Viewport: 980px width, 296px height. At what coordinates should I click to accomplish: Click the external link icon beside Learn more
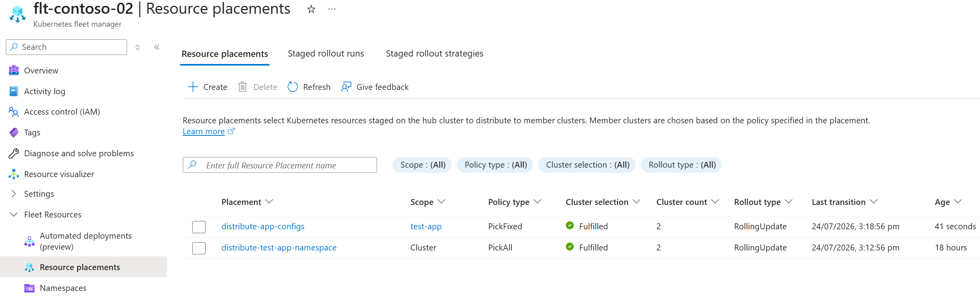coord(231,131)
